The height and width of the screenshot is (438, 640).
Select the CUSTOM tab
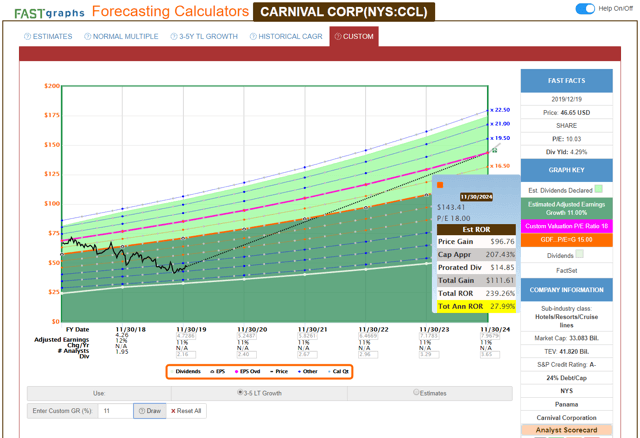click(x=354, y=37)
